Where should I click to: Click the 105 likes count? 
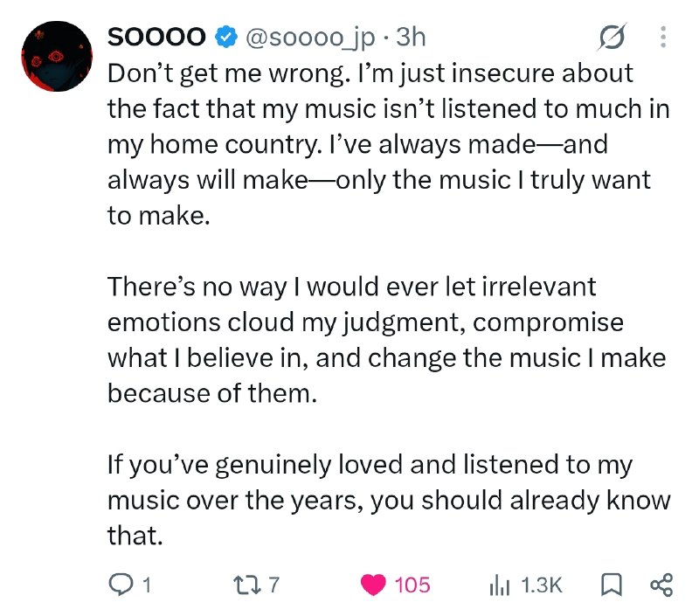(x=412, y=585)
